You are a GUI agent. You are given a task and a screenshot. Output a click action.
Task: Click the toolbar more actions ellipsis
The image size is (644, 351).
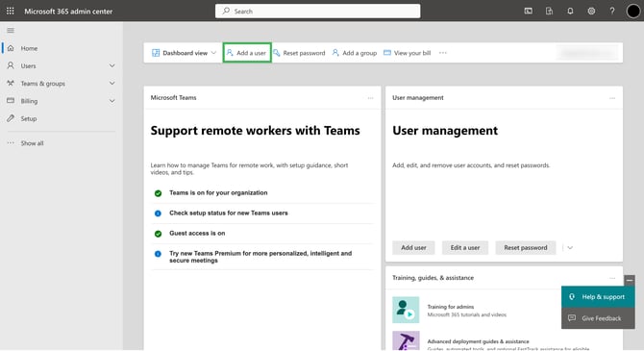click(x=443, y=53)
